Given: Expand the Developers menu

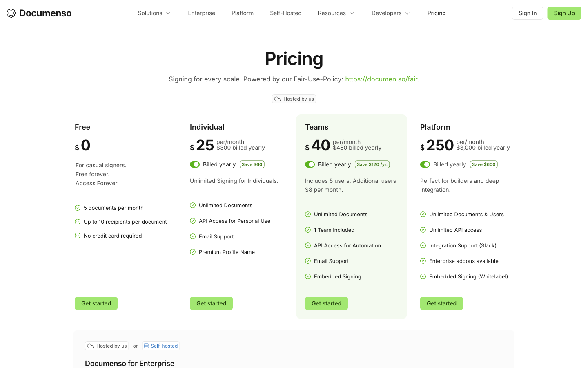Looking at the screenshot, I should click(391, 13).
